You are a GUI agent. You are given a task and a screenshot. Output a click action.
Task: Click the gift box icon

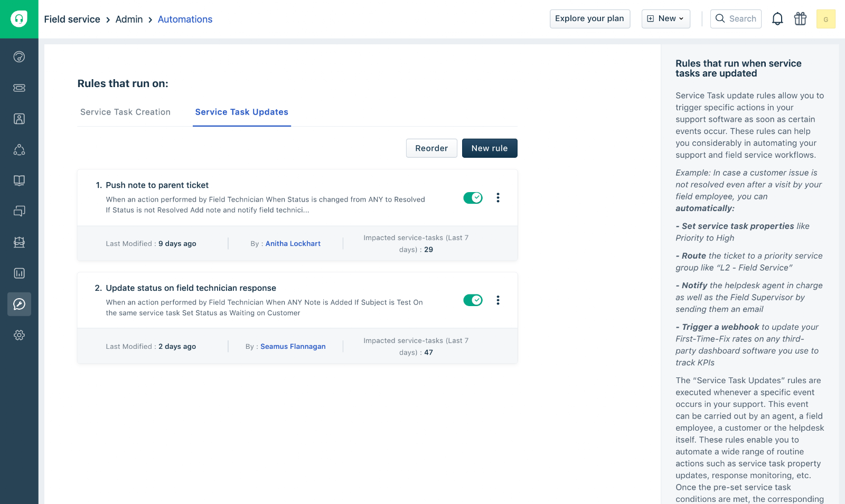[800, 19]
